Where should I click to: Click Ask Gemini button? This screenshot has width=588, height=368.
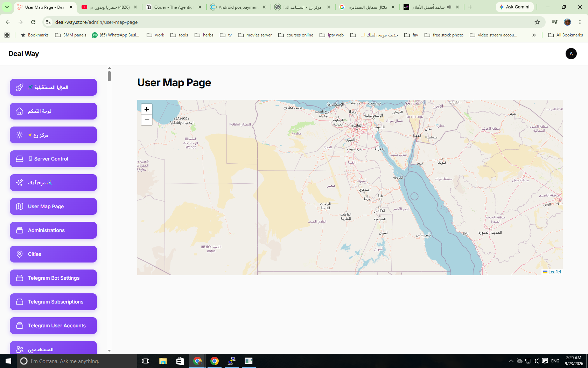point(514,7)
